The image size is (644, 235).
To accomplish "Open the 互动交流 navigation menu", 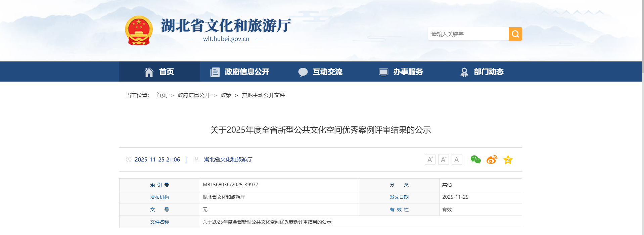I will (x=320, y=72).
